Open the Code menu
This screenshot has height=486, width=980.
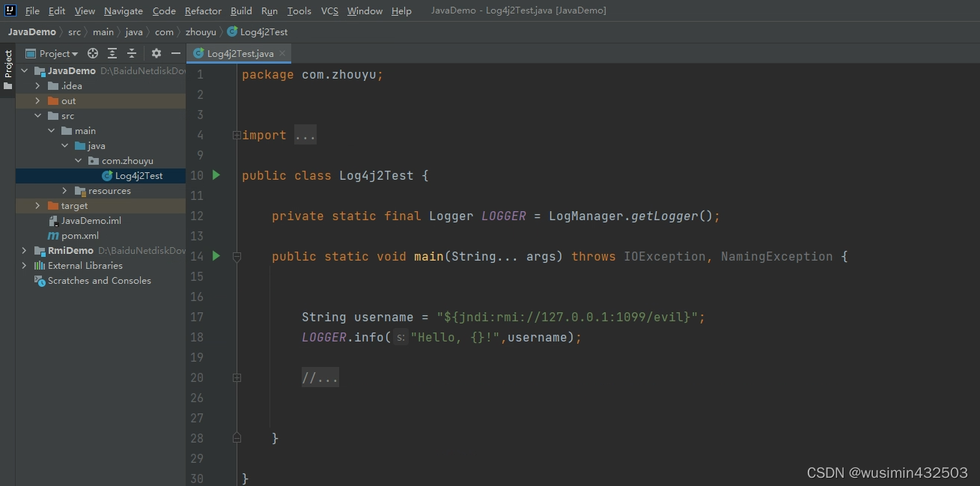tap(164, 11)
